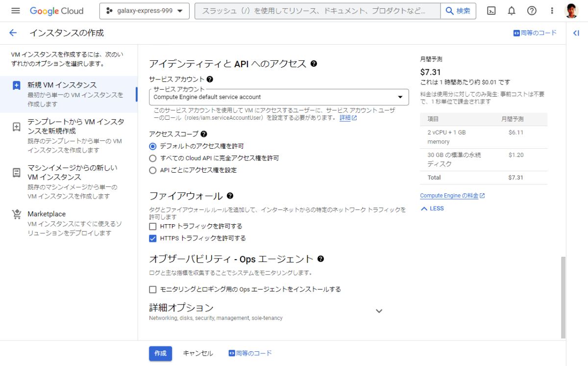
Task: Click the $1.20 price value
Action: click(x=516, y=155)
